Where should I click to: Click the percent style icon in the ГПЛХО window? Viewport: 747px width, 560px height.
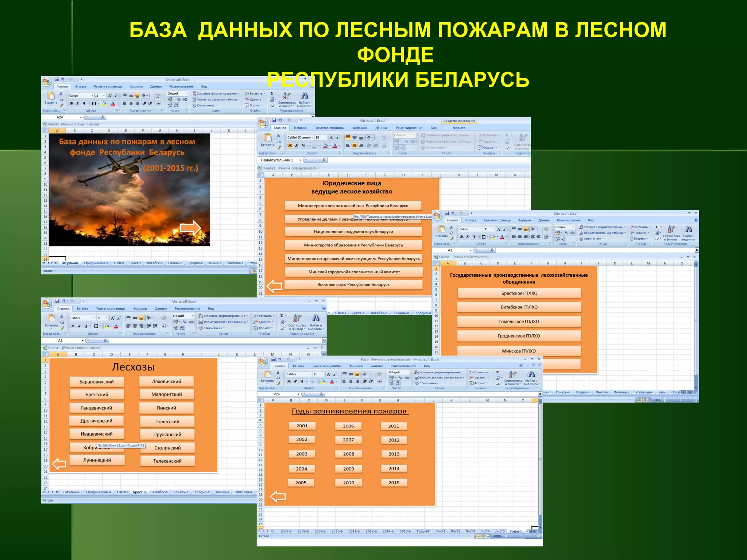566,233
